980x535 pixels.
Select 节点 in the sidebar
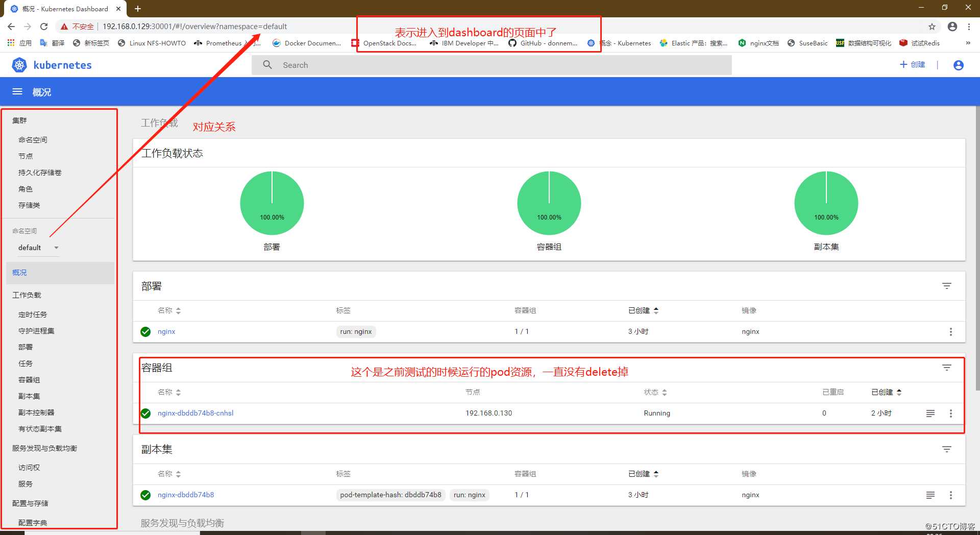[x=26, y=156]
